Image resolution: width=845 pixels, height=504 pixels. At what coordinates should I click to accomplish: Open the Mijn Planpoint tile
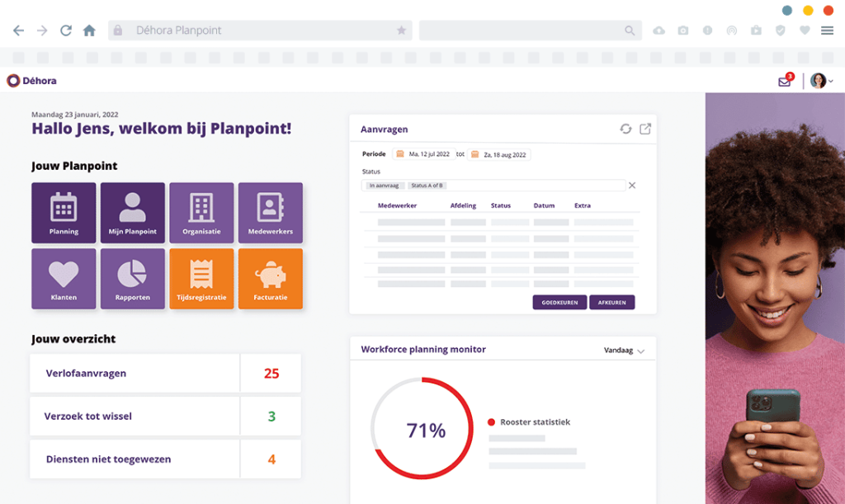pos(133,213)
